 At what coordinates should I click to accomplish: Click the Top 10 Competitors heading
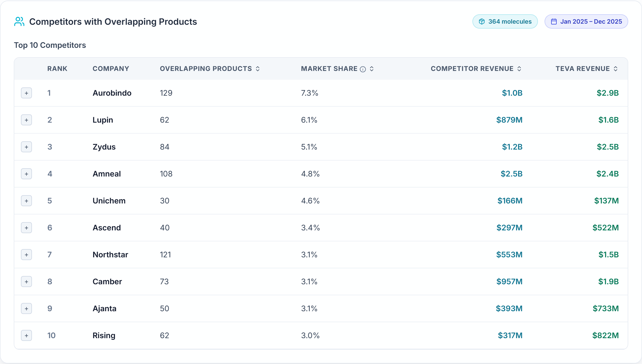tap(50, 45)
